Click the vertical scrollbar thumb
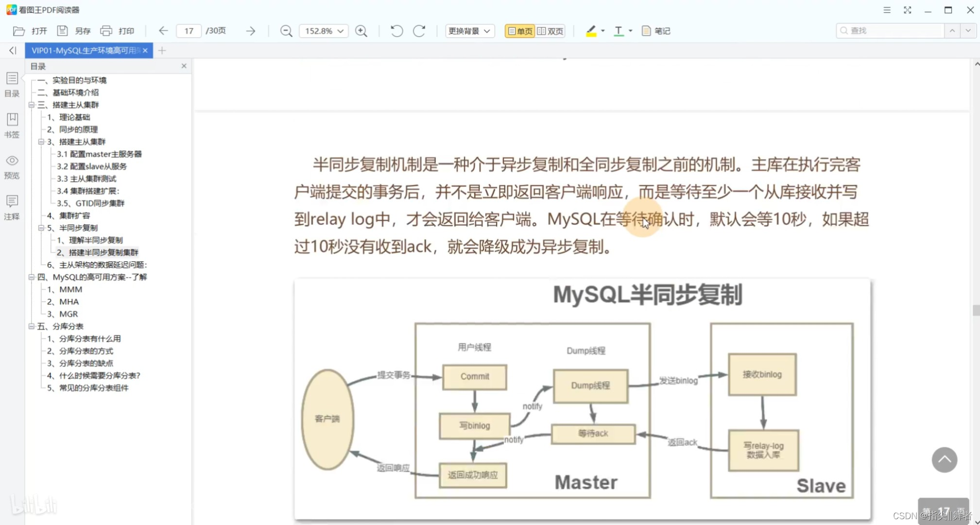The width and height of the screenshot is (980, 525). pos(976,310)
